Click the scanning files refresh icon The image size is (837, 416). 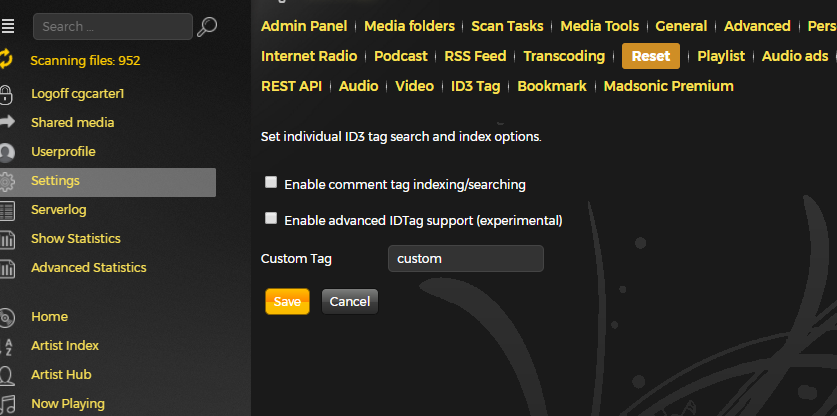click(7, 61)
